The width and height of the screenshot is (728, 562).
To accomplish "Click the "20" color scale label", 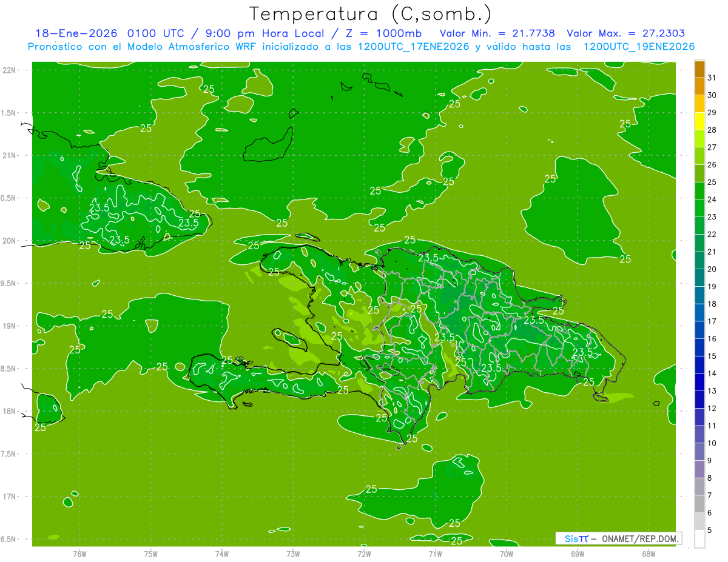I will point(712,269).
